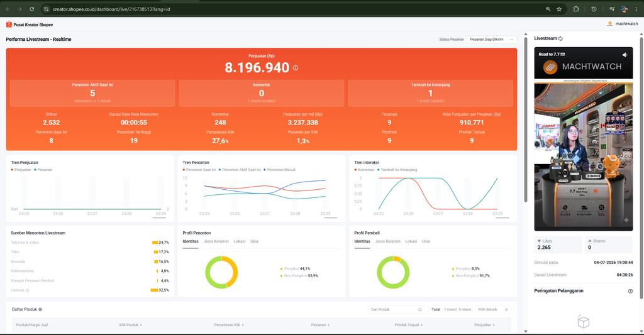This screenshot has width=644, height=335.
Task: Click search icon in Cari Produk
Action: [419, 310]
